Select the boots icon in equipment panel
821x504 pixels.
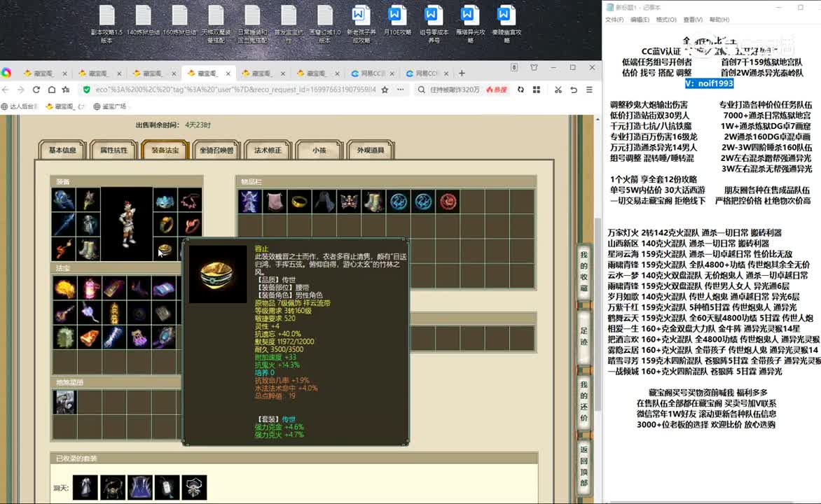click(x=88, y=248)
